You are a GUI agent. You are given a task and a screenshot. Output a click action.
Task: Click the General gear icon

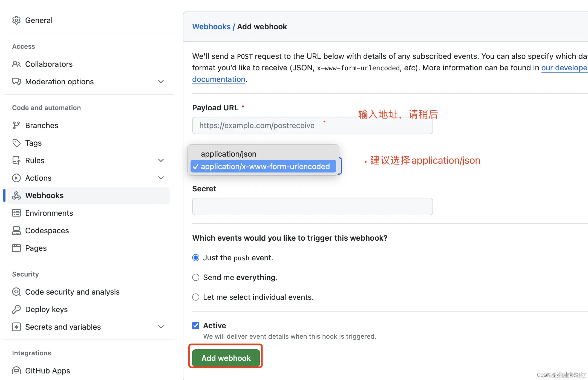(16, 20)
